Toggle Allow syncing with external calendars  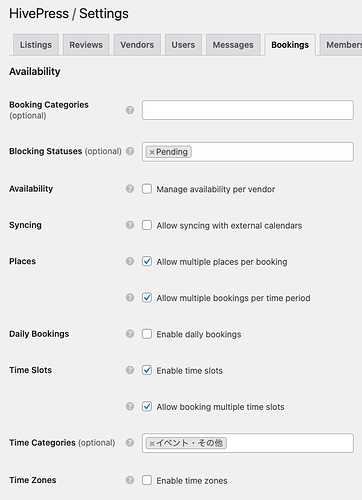pyautogui.click(x=147, y=225)
